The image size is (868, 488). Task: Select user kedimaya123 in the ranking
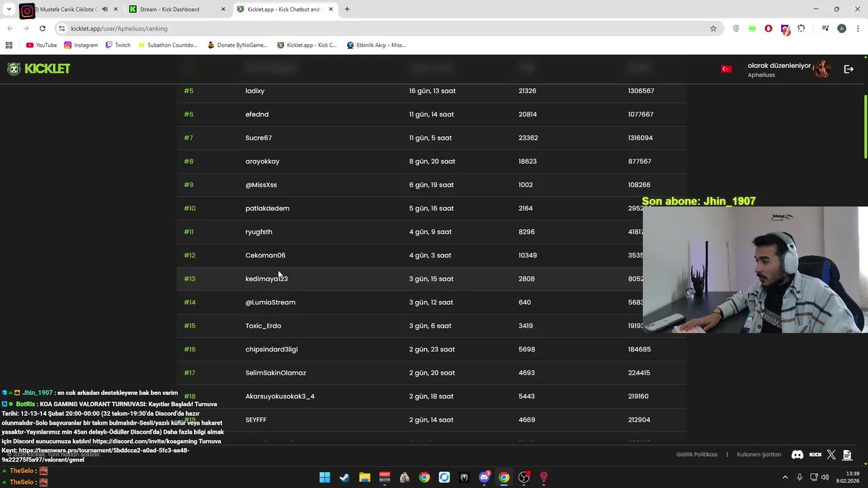point(267,279)
